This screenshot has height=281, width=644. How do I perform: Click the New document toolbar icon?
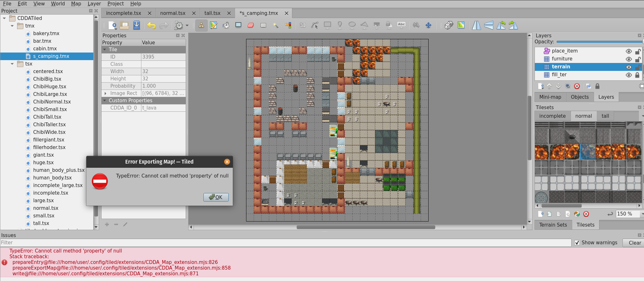tap(113, 25)
